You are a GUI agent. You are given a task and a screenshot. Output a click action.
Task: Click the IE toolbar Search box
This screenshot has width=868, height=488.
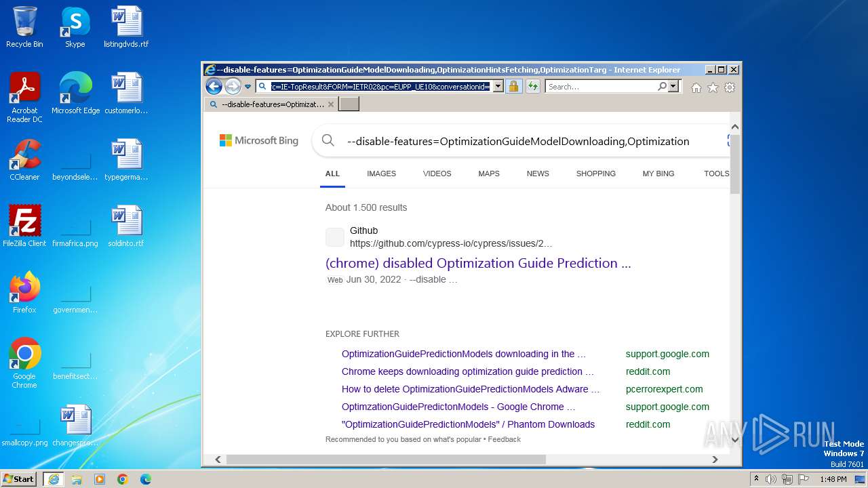coord(600,87)
